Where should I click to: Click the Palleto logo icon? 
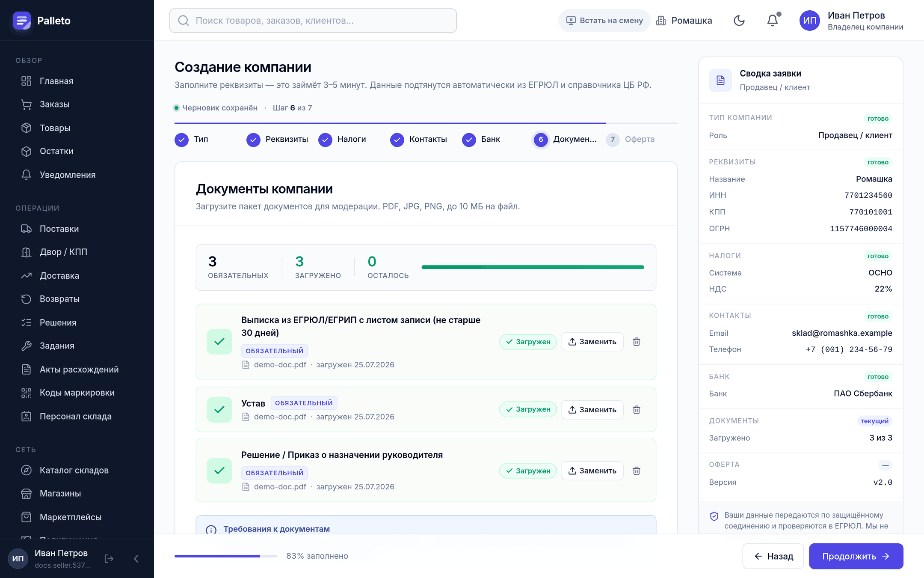point(22,21)
